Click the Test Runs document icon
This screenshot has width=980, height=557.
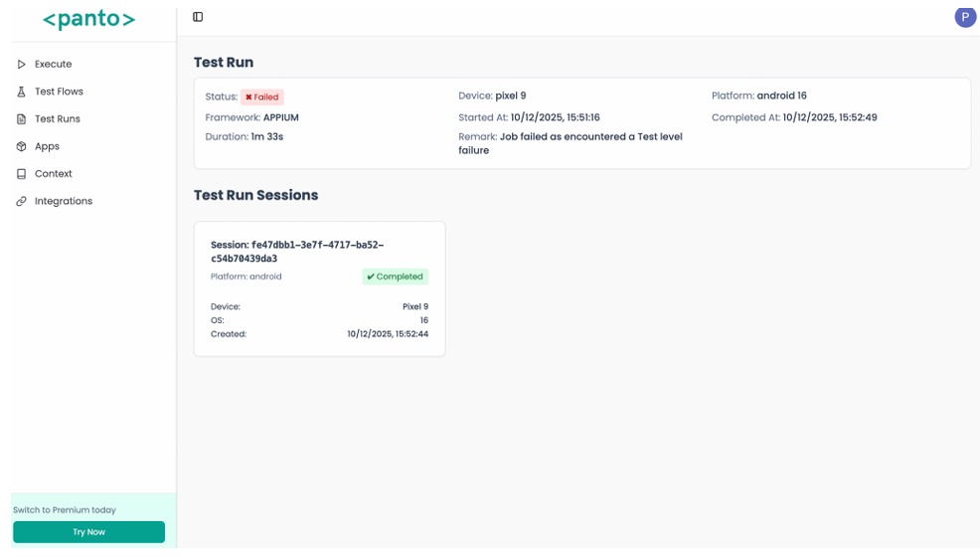[21, 119]
